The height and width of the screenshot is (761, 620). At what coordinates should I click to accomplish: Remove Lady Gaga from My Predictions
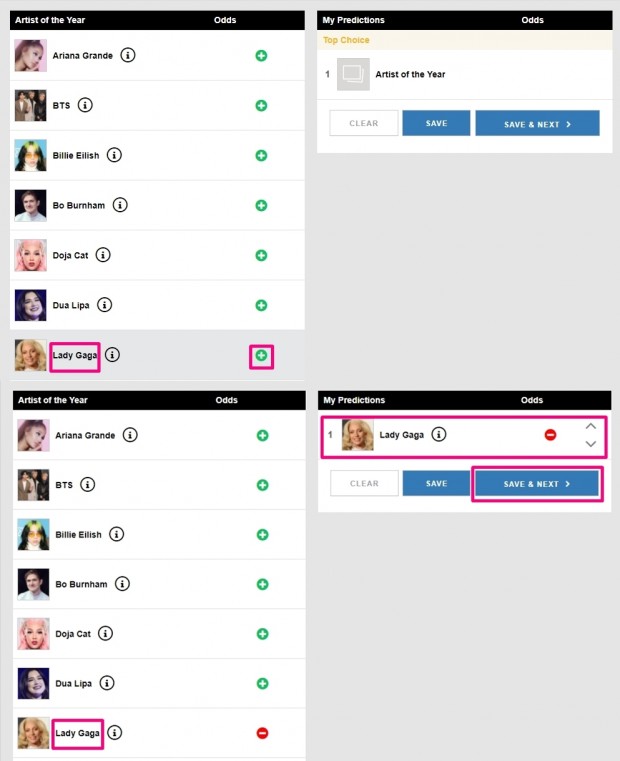pyautogui.click(x=550, y=435)
